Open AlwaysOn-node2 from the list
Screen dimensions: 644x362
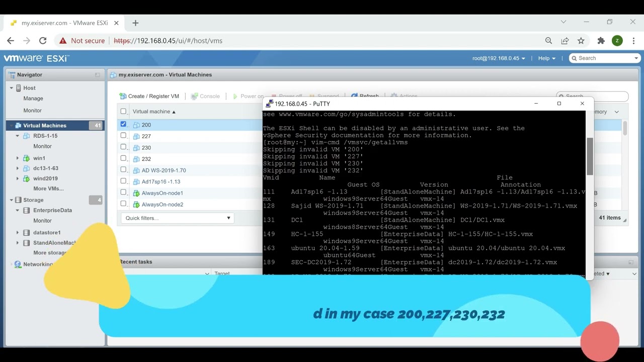click(x=163, y=205)
